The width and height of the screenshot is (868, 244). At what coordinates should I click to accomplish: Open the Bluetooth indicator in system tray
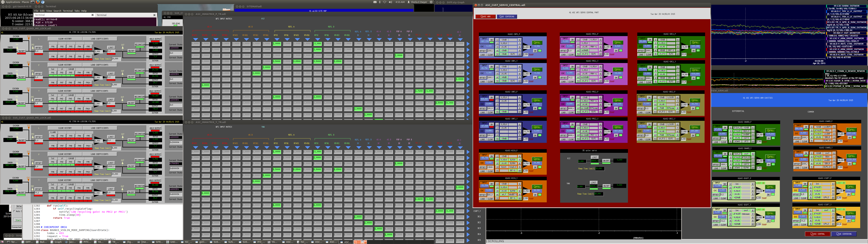[x=380, y=2]
